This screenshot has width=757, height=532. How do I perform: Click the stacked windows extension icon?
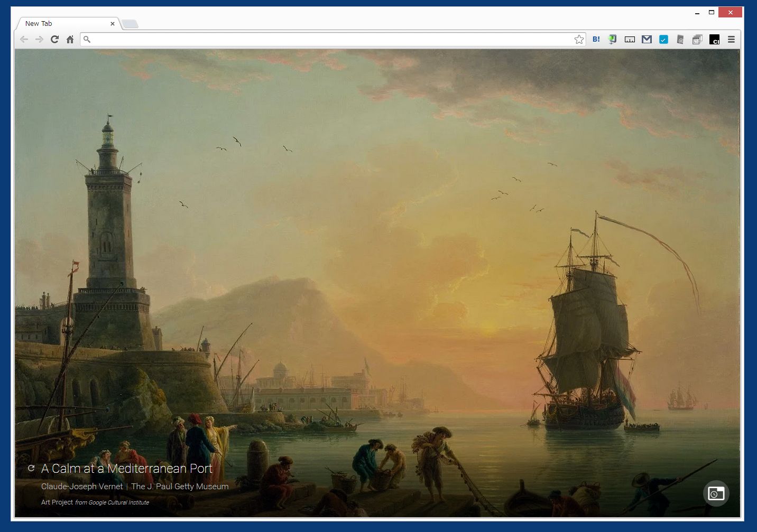tap(697, 39)
